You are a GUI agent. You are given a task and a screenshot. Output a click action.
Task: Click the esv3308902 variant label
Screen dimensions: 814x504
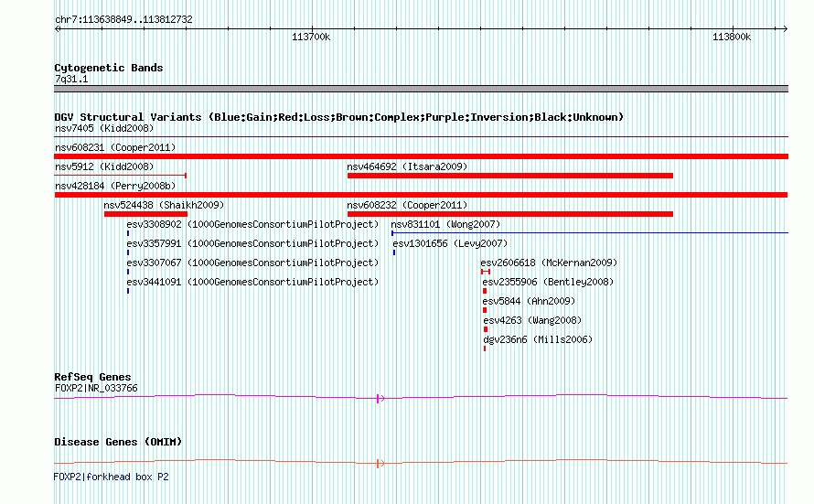pos(252,224)
